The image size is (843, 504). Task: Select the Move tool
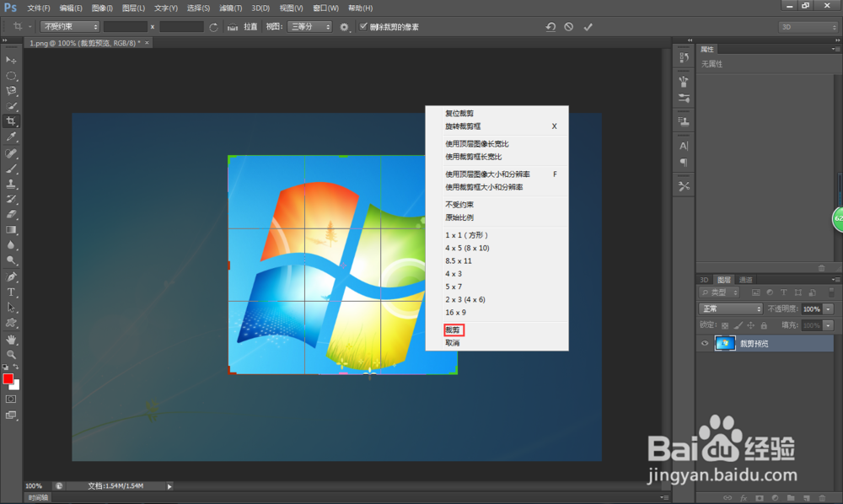pyautogui.click(x=11, y=60)
